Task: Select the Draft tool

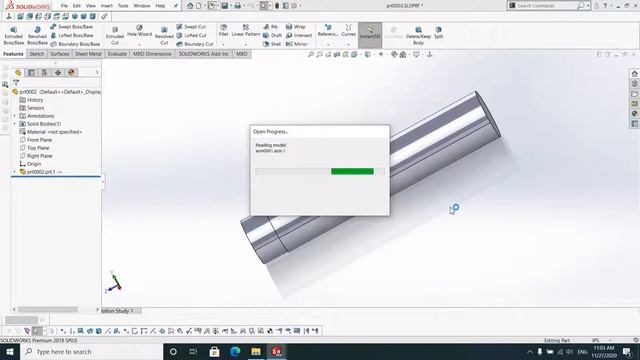Action: pos(272,36)
